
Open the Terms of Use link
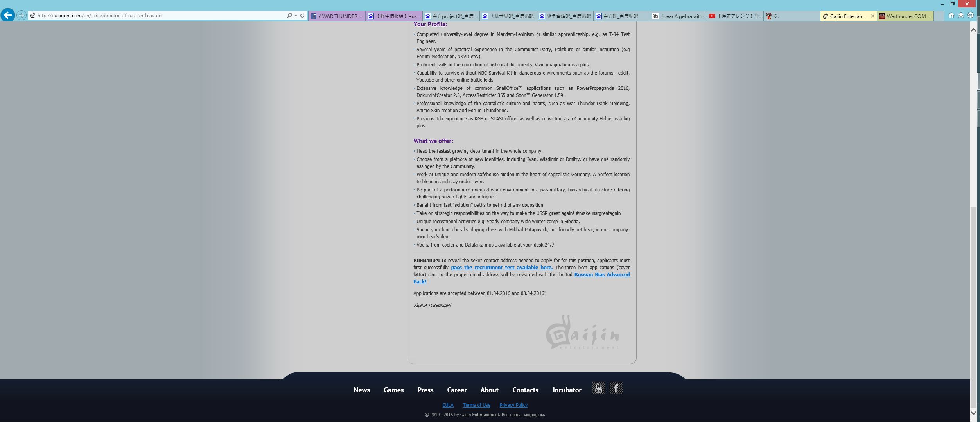[x=476, y=405]
